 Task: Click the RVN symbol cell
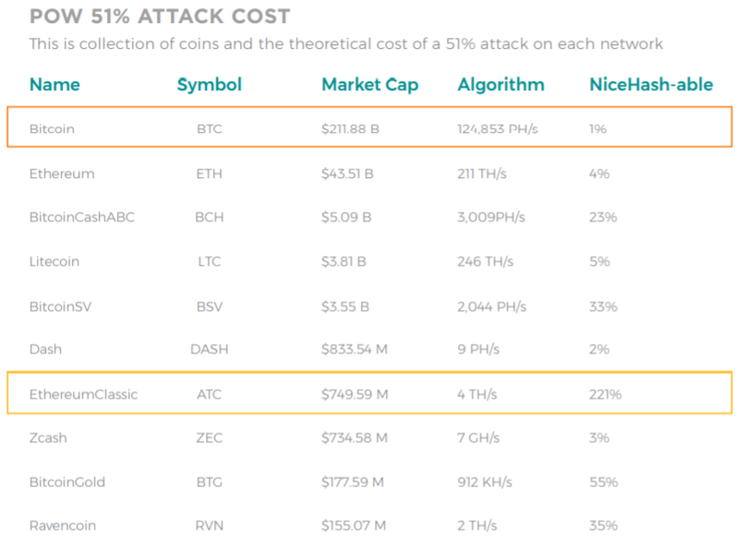pos(209,525)
